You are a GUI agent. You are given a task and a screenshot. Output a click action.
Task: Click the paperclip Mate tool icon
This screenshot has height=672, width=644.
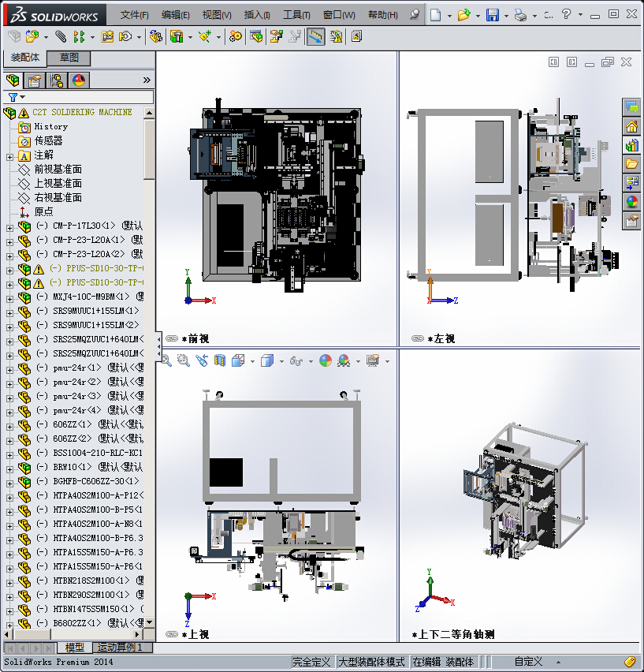pyautogui.click(x=61, y=36)
